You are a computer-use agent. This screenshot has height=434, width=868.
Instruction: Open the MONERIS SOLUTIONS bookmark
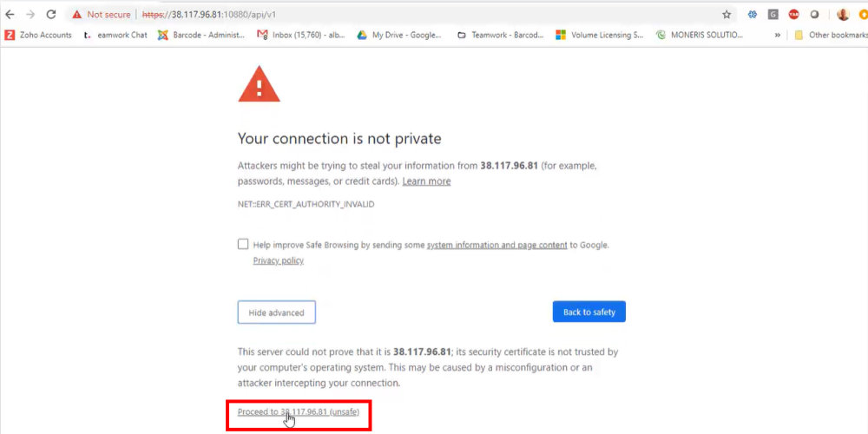(x=700, y=36)
